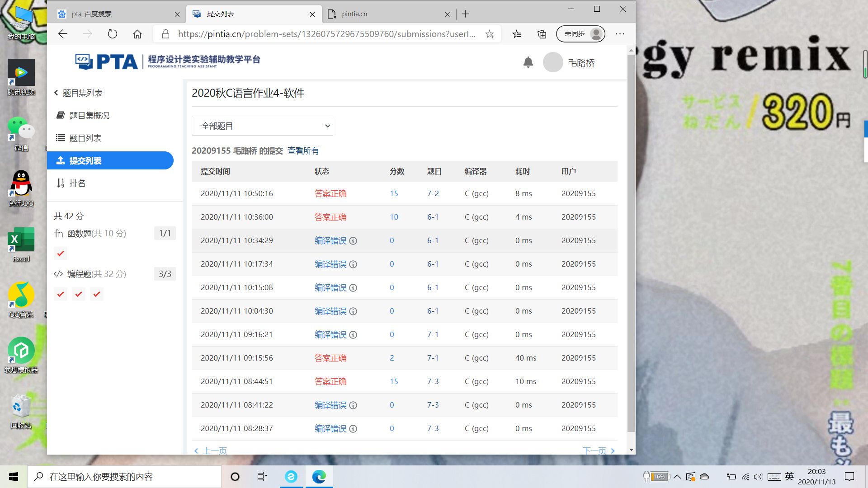This screenshot has height=488, width=868.
Task: Click the Edge icon in taskbar
Action: (319, 477)
